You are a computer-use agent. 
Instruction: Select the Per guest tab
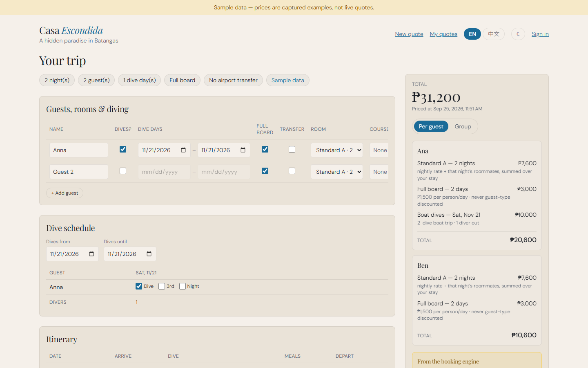point(431,126)
